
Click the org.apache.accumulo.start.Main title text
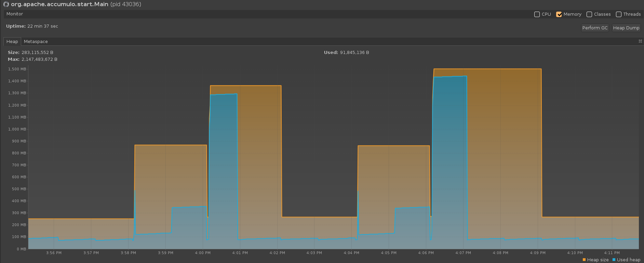(x=59, y=4)
